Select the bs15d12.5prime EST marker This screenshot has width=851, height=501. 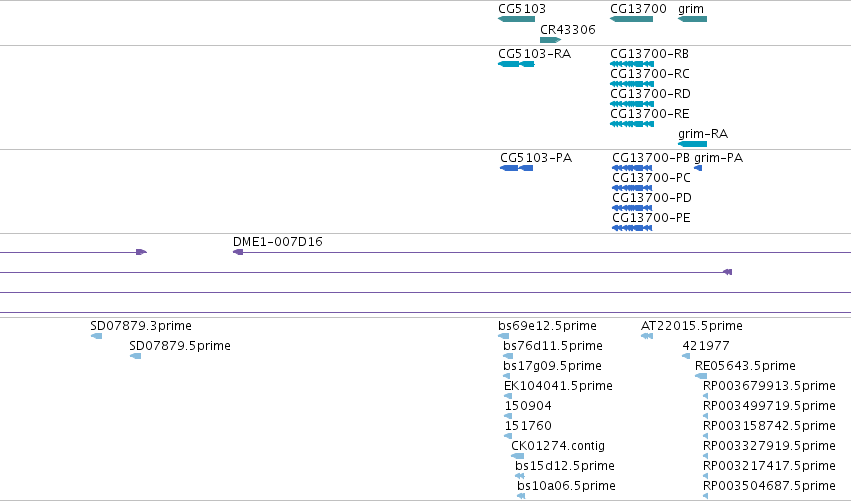(519, 476)
